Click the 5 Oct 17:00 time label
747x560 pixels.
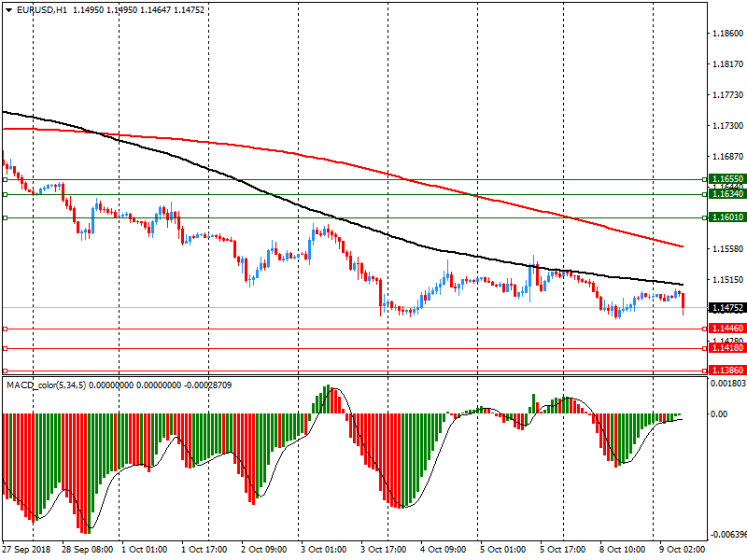point(562,551)
